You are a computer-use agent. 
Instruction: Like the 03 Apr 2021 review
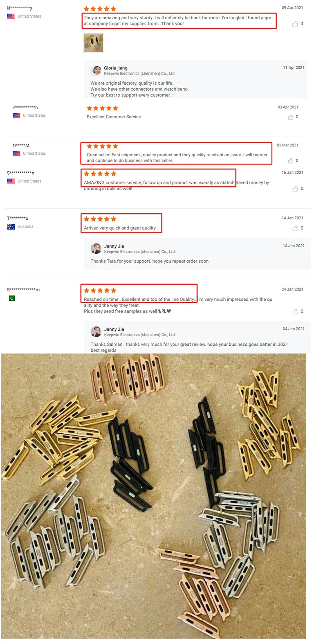point(290,117)
